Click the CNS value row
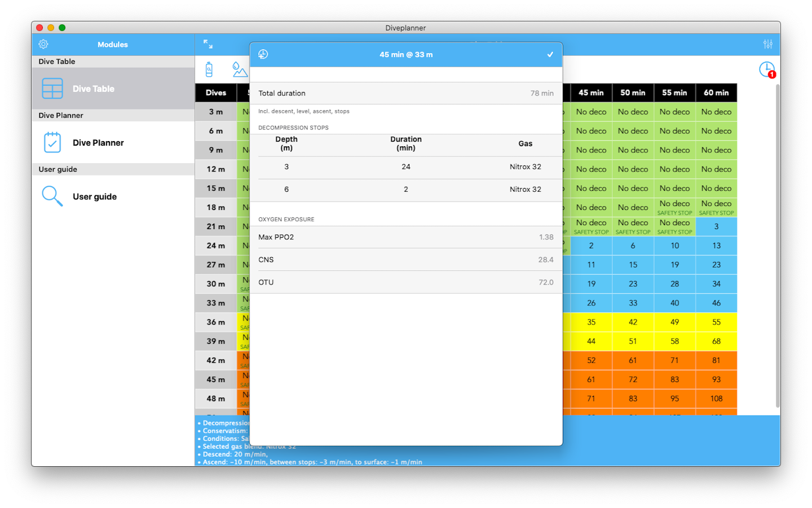812x508 pixels. point(406,260)
